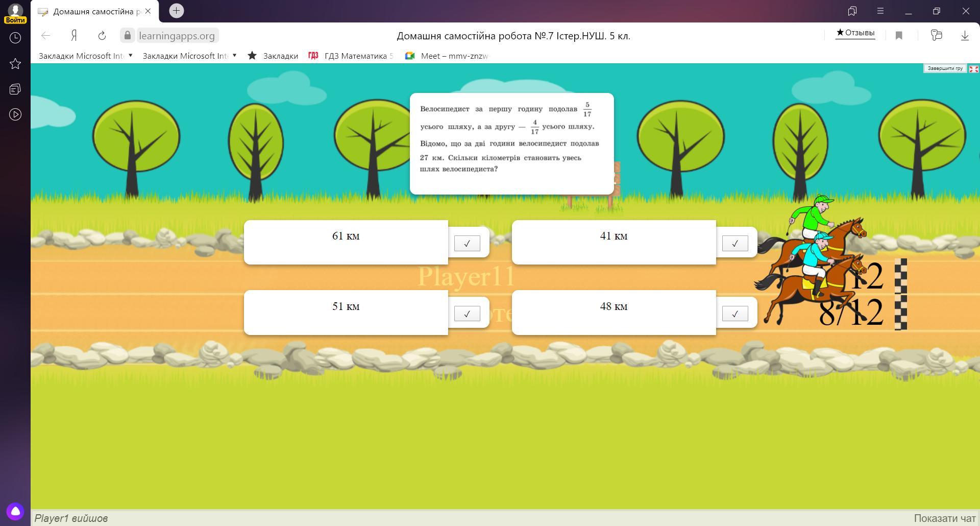Click the Yandex home Я icon
The image size is (980, 526).
[x=74, y=36]
